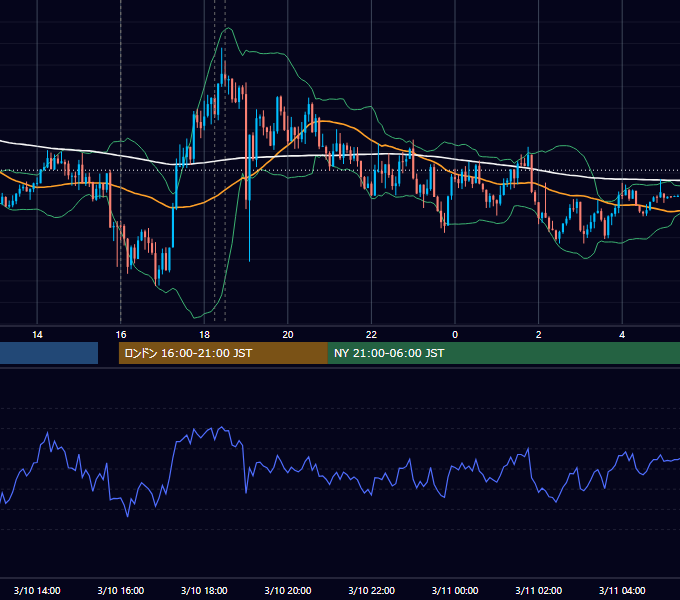Screen dimensions: 680x600
Task: Click the 3/10 20:00 time label
Action: 288,590
